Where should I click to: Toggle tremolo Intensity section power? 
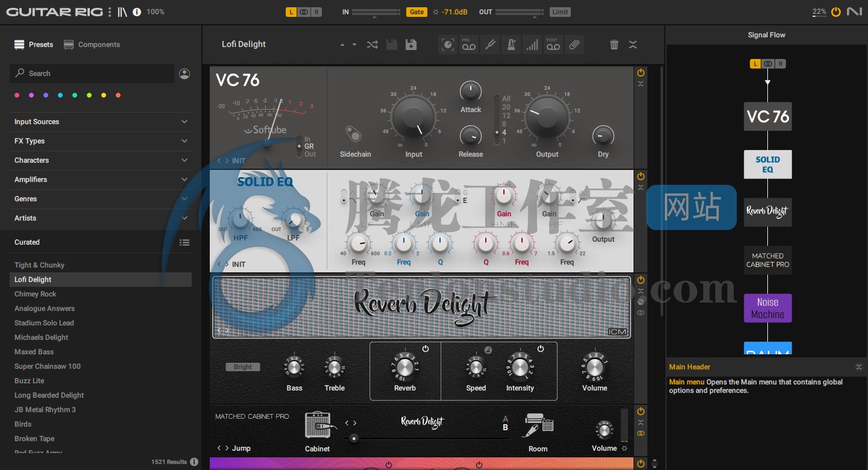(x=541, y=348)
